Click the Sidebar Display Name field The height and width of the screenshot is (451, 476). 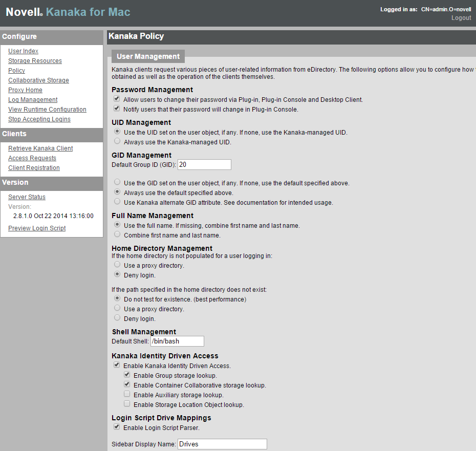[x=222, y=444]
